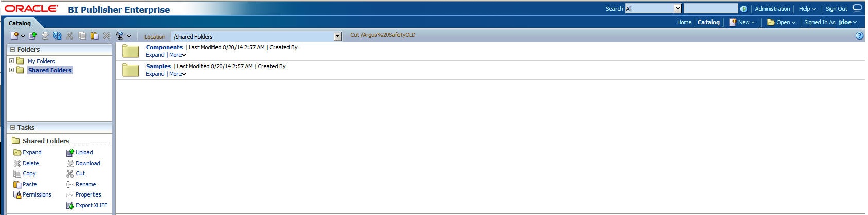868x215 pixels.
Task: Click Cut icon in Tasks panel
Action: [70, 173]
